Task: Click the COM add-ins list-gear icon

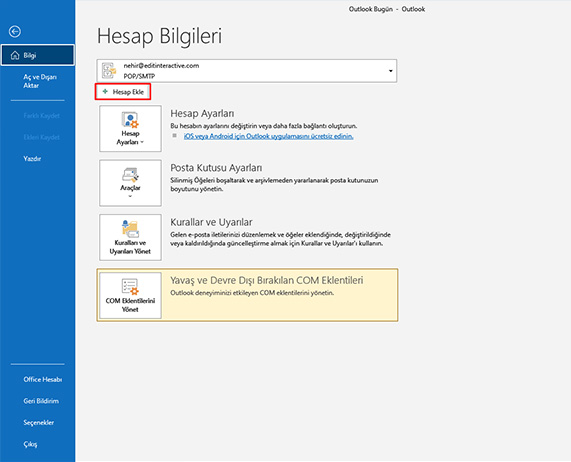Action: point(130,287)
